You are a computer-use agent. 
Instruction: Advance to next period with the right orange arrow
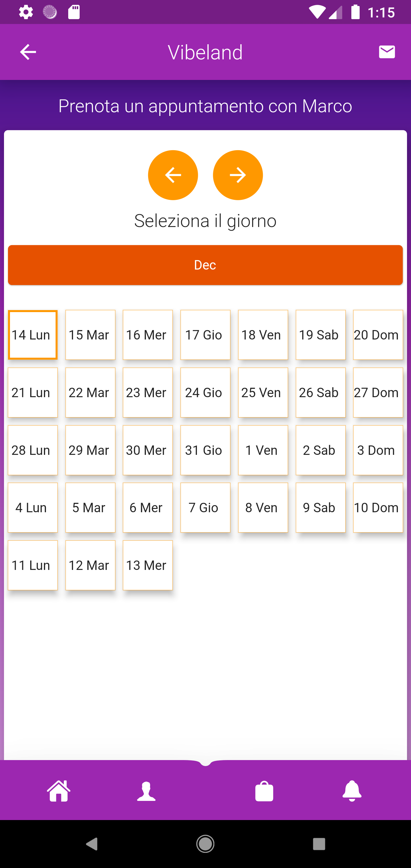click(238, 175)
